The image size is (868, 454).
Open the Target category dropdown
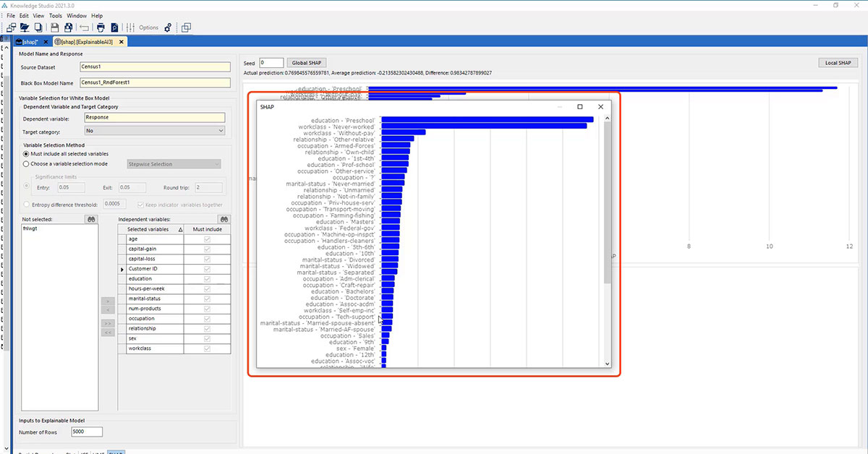[221, 131]
